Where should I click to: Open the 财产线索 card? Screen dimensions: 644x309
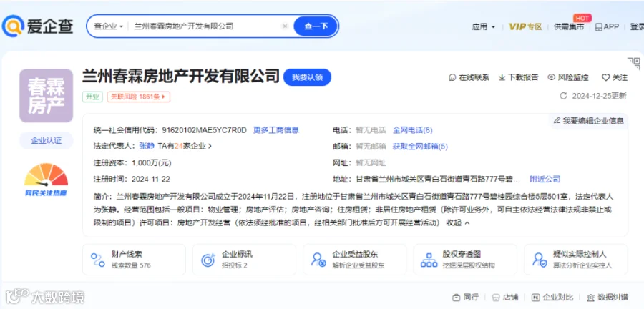tap(134, 260)
